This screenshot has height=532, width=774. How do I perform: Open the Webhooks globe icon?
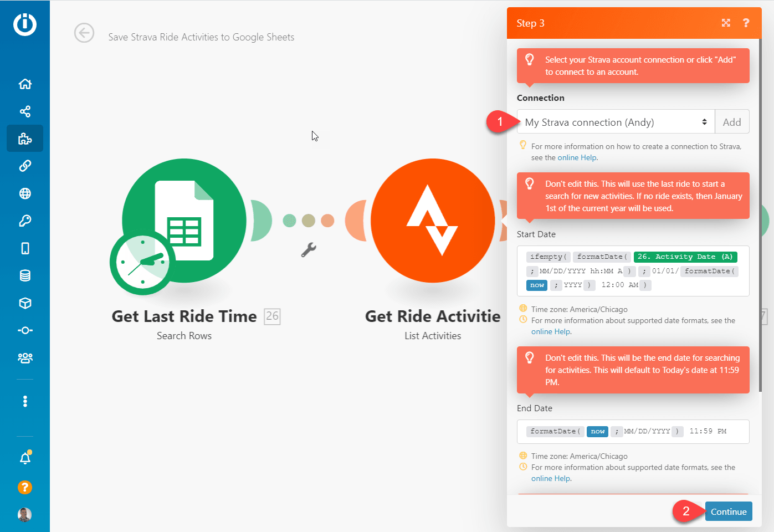click(x=25, y=193)
